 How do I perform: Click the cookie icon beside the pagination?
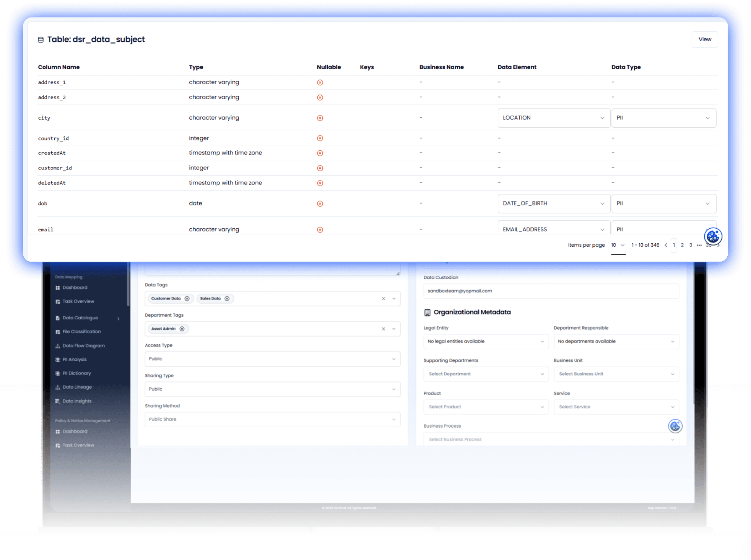coord(713,237)
